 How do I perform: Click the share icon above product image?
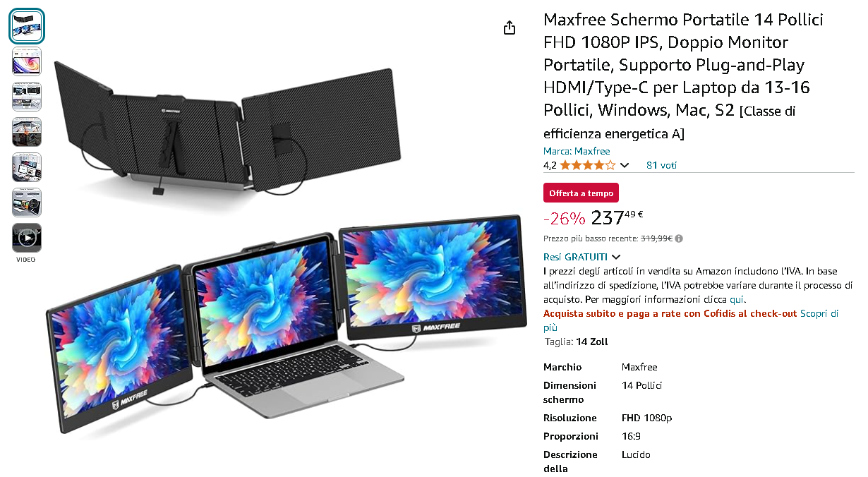click(x=510, y=28)
